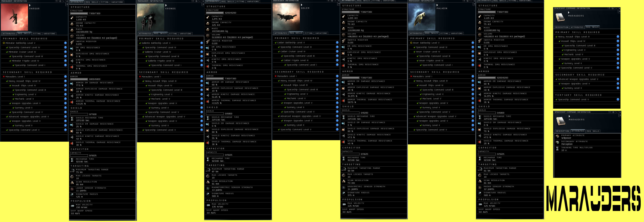Select the Amarr Frigate Level IV skill row
644x222 pixels.
click(442, 61)
